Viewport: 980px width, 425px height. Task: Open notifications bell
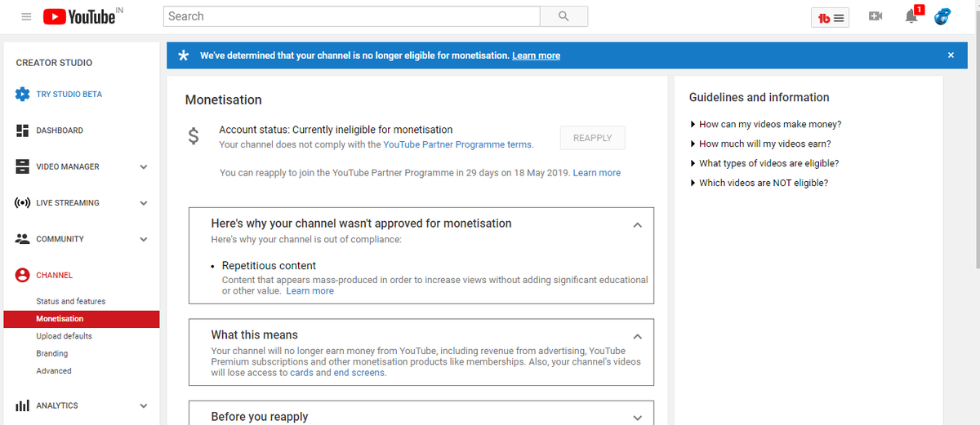click(911, 16)
